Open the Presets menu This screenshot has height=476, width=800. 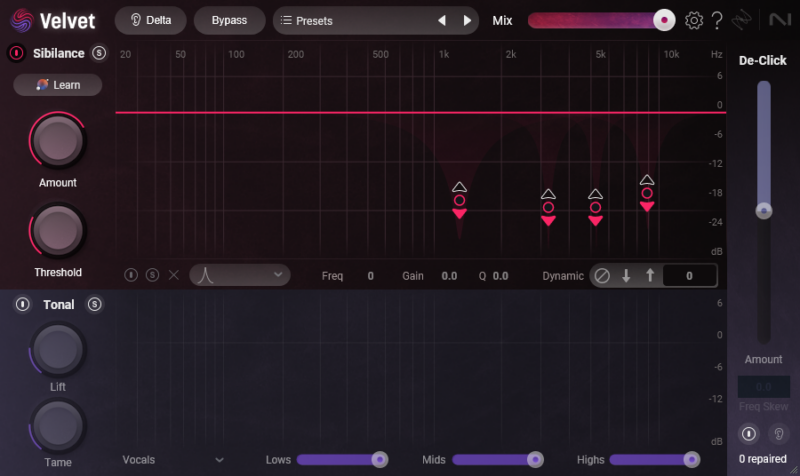click(307, 21)
